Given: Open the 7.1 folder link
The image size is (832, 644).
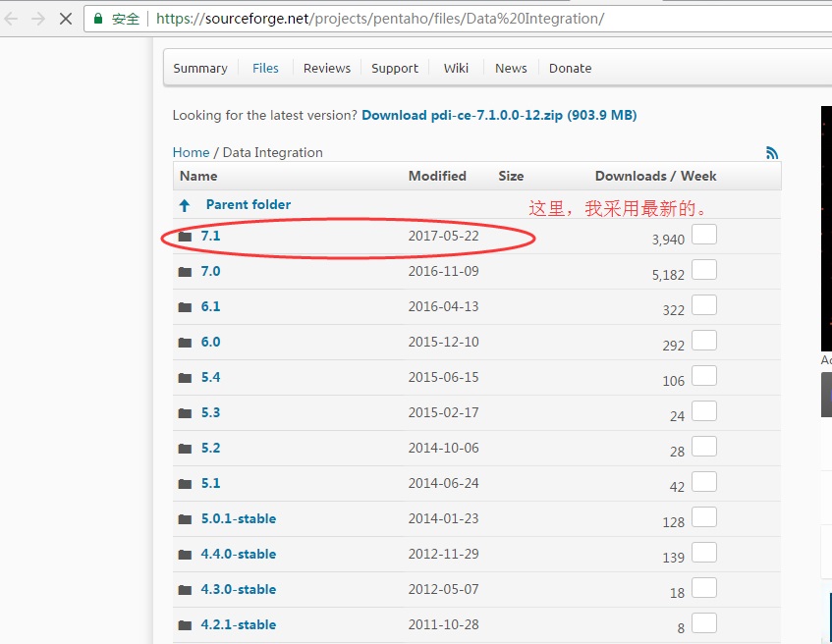Looking at the screenshot, I should coord(210,236).
